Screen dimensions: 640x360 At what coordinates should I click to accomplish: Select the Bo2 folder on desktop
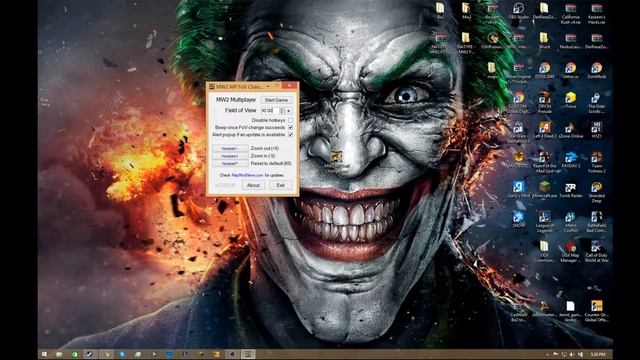tap(440, 11)
